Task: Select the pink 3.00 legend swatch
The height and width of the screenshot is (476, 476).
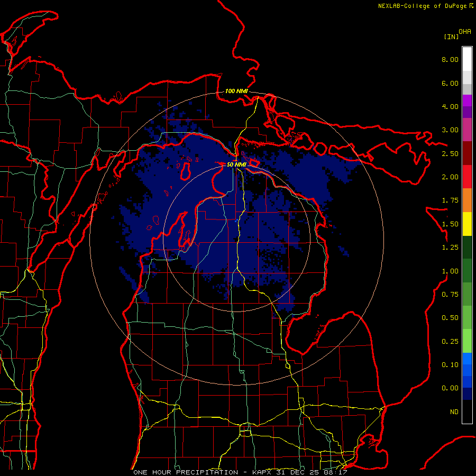Action: tap(467, 130)
